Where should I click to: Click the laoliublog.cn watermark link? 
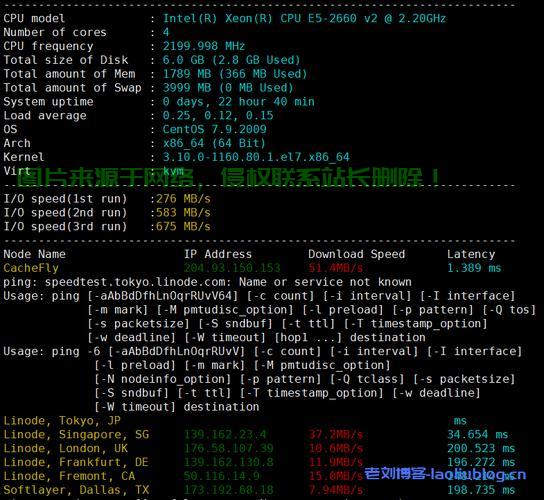point(445,474)
